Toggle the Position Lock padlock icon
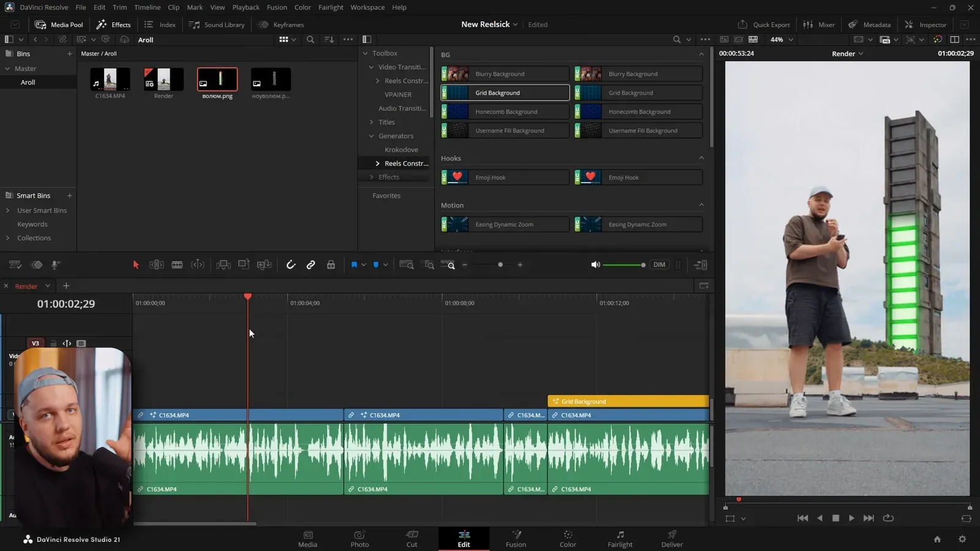Image resolution: width=980 pixels, height=551 pixels. pyautogui.click(x=331, y=264)
